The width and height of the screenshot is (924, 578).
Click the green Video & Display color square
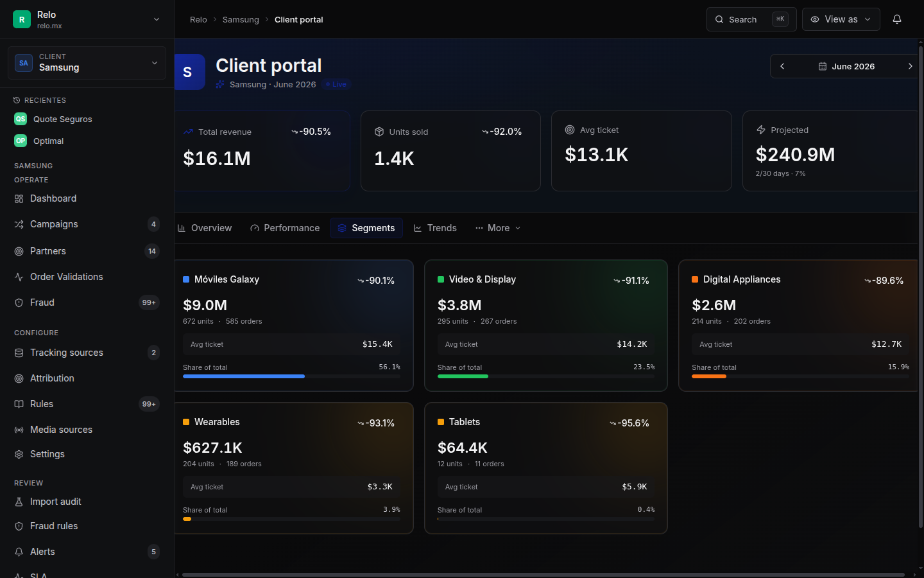pyautogui.click(x=441, y=279)
